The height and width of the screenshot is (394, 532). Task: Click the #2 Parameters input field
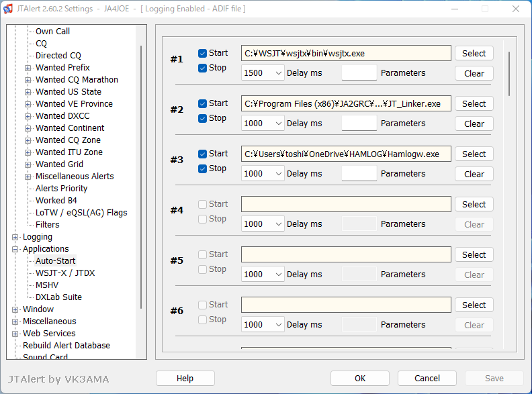(359, 123)
